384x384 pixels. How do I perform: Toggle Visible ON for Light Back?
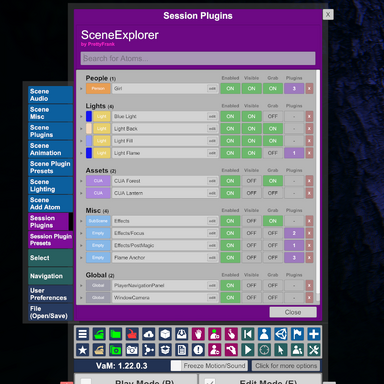coord(251,129)
